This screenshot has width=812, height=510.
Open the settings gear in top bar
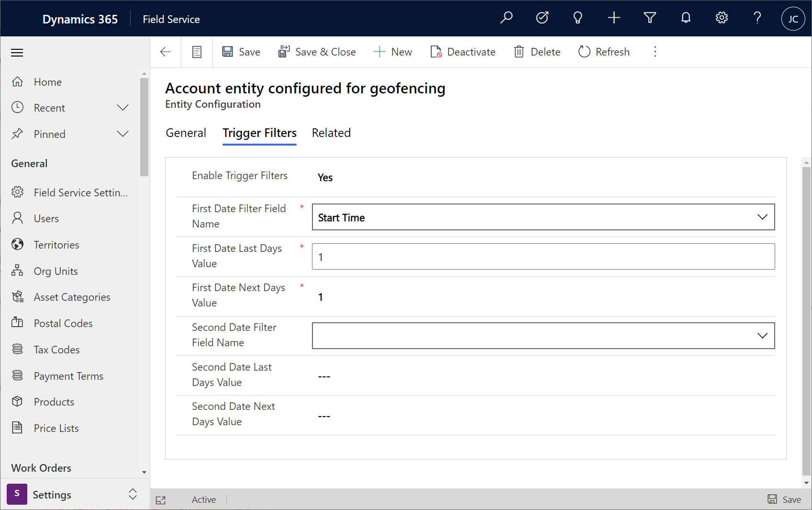pos(722,18)
